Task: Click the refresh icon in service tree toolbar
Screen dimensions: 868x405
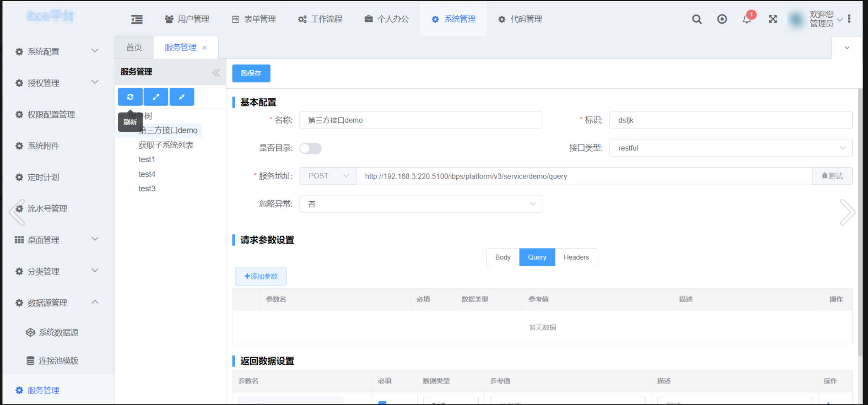Action: click(x=130, y=97)
